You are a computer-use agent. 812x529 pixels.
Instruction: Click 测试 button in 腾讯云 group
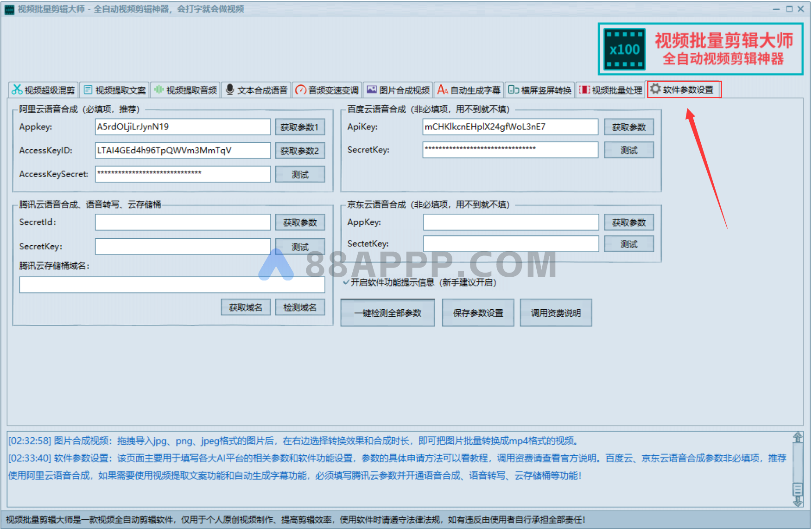click(x=300, y=247)
